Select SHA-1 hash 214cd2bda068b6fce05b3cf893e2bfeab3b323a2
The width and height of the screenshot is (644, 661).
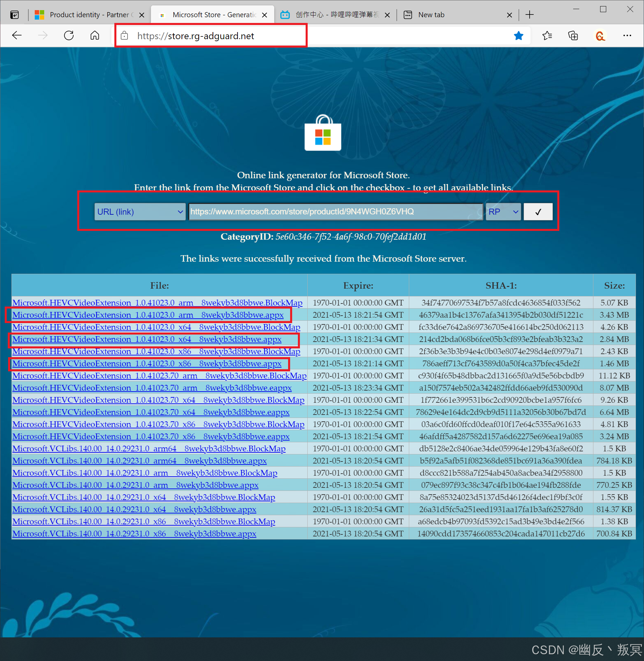click(x=501, y=339)
